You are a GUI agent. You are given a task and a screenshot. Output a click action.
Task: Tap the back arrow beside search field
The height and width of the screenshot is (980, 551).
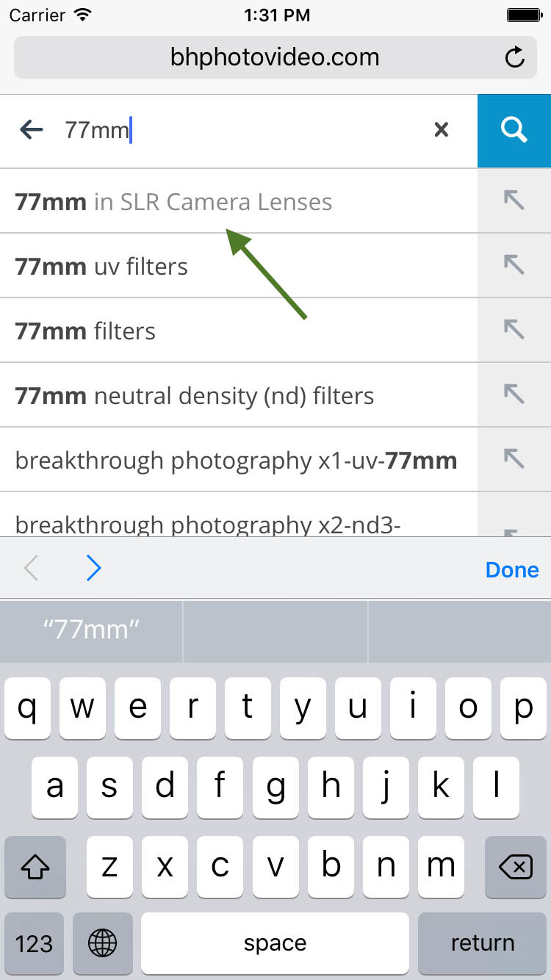pyautogui.click(x=32, y=130)
